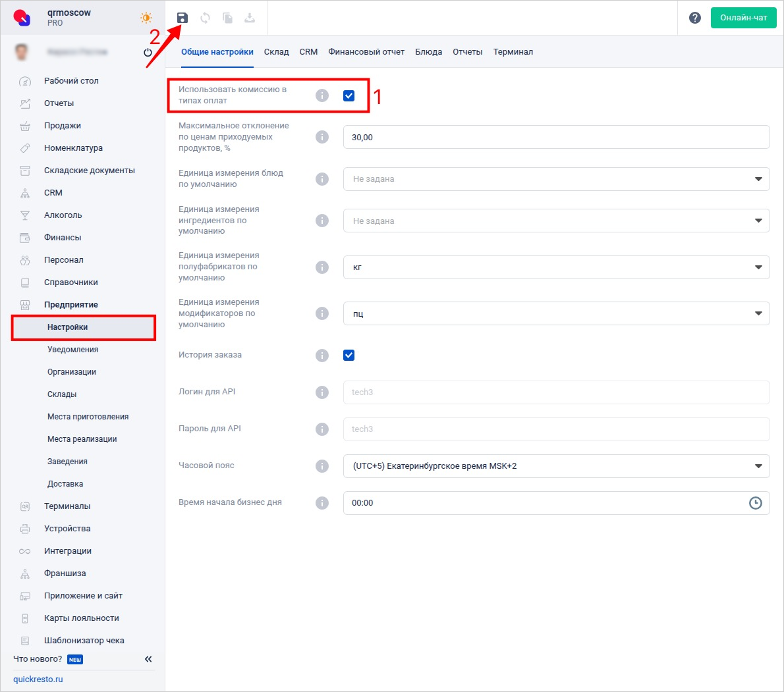Screen dimensions: 784x692
Task: Open the Финансовый отчет tab
Action: 366,52
